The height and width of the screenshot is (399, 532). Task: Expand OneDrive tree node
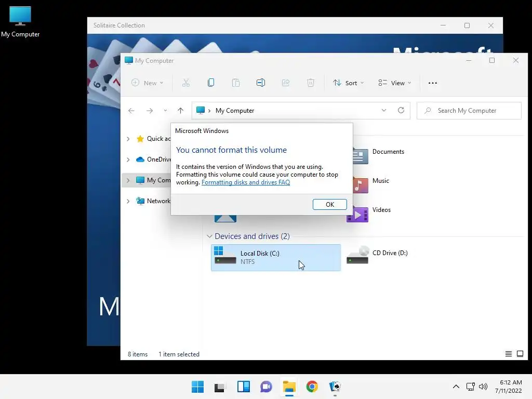click(128, 159)
